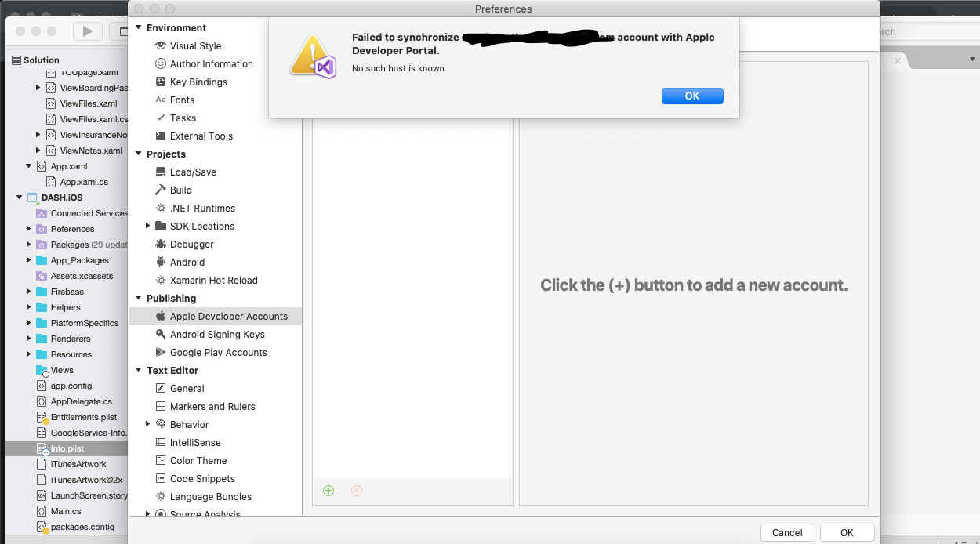This screenshot has height=544, width=980.
Task: Click the red remove account button
Action: (357, 491)
